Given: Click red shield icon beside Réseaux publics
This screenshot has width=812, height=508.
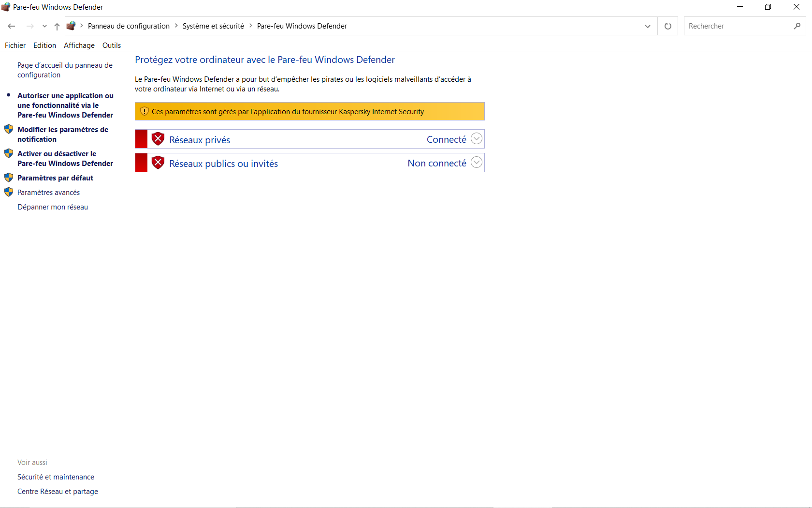Looking at the screenshot, I should pos(158,163).
